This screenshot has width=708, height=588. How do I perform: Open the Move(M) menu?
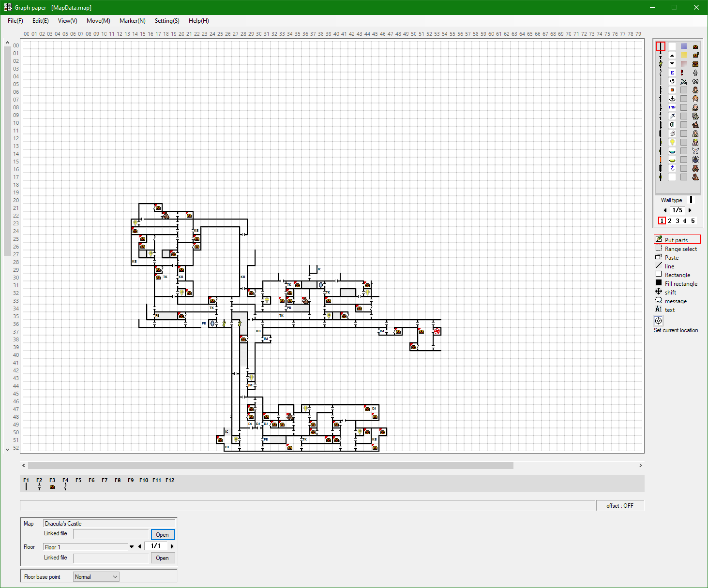click(98, 21)
